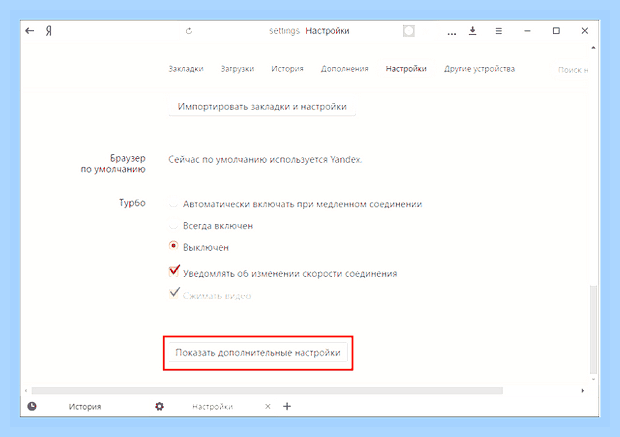Switch to the Загрузки section
The image size is (620, 437).
pyautogui.click(x=237, y=69)
